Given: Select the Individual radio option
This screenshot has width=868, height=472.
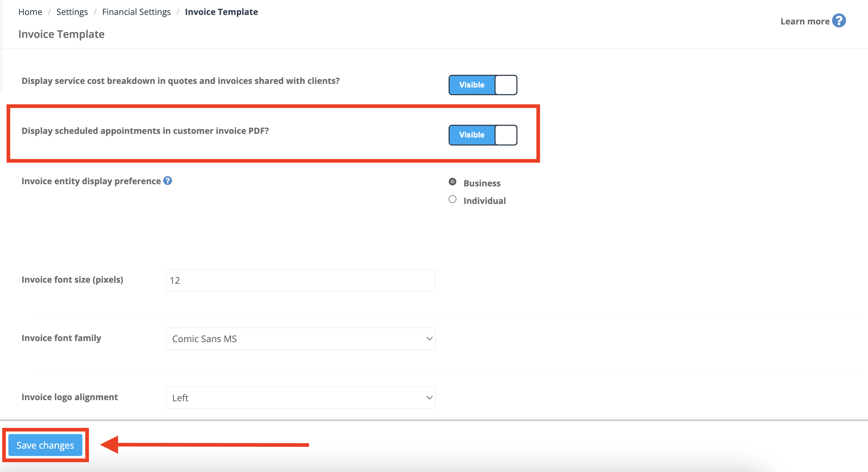Looking at the screenshot, I should tap(453, 199).
